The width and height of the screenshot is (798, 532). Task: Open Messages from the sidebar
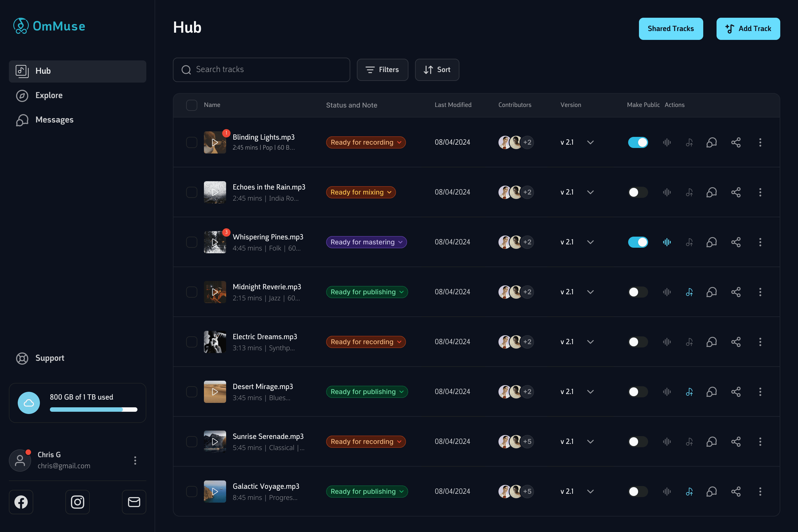coord(54,120)
